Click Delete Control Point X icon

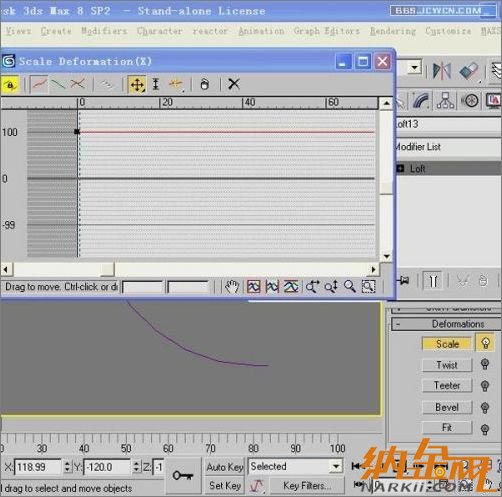point(234,84)
